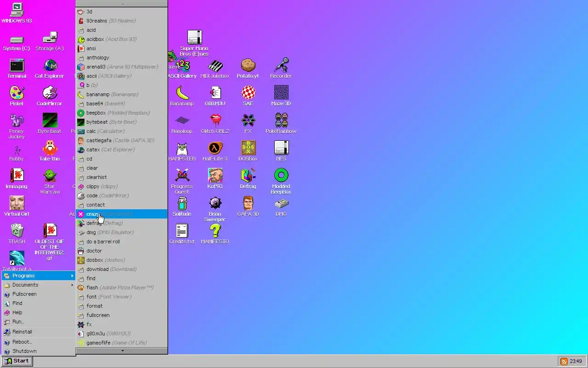Open DOSBox desktop icon

pyautogui.click(x=248, y=152)
